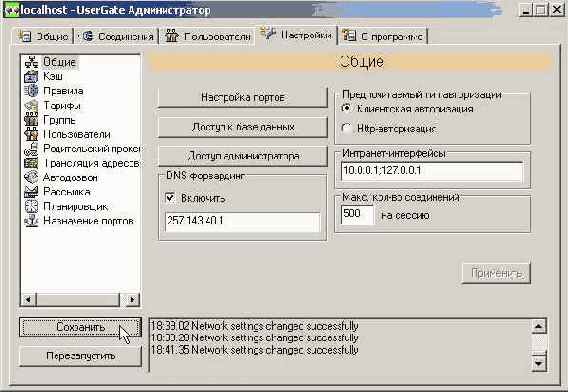568x392 pixels.
Task: Select Планировщик entry in sidebar
Action: click(x=76, y=207)
